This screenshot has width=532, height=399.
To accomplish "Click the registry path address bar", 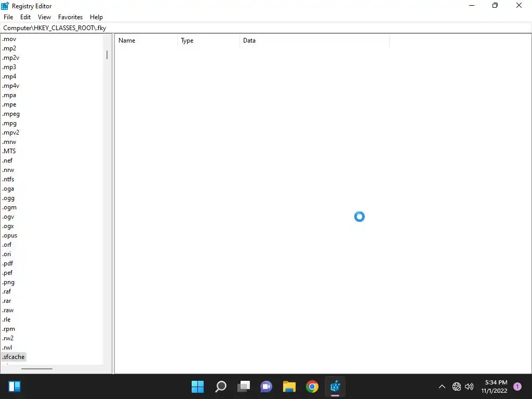I will (266, 28).
